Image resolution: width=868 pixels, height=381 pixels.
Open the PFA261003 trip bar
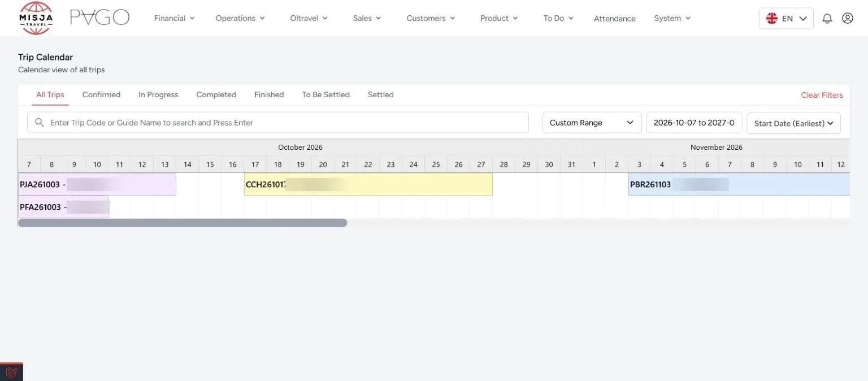click(63, 207)
